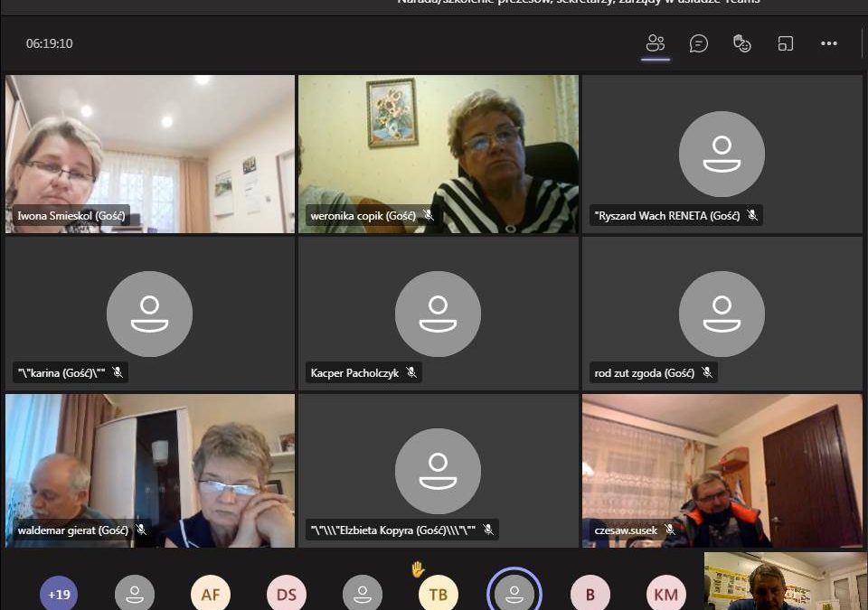The image size is (868, 610).
Task: Open the More actions ellipsis menu
Action: (x=829, y=43)
